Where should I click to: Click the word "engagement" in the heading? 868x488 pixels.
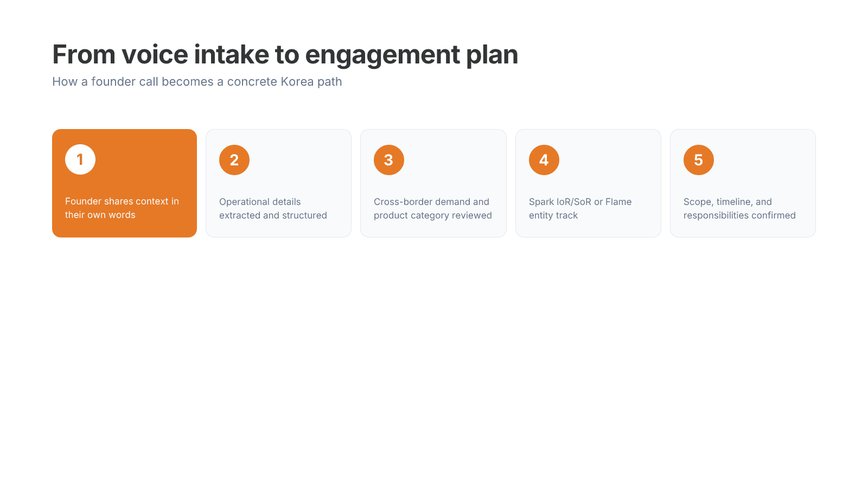(382, 55)
